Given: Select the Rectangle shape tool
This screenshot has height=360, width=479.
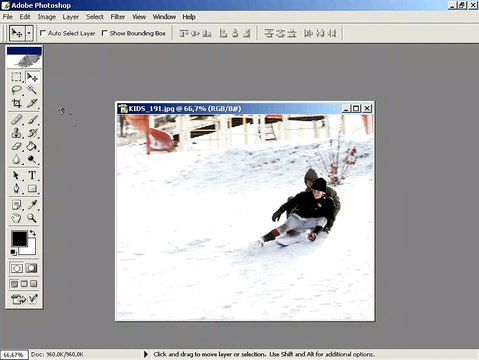Looking at the screenshot, I should tap(32, 189).
